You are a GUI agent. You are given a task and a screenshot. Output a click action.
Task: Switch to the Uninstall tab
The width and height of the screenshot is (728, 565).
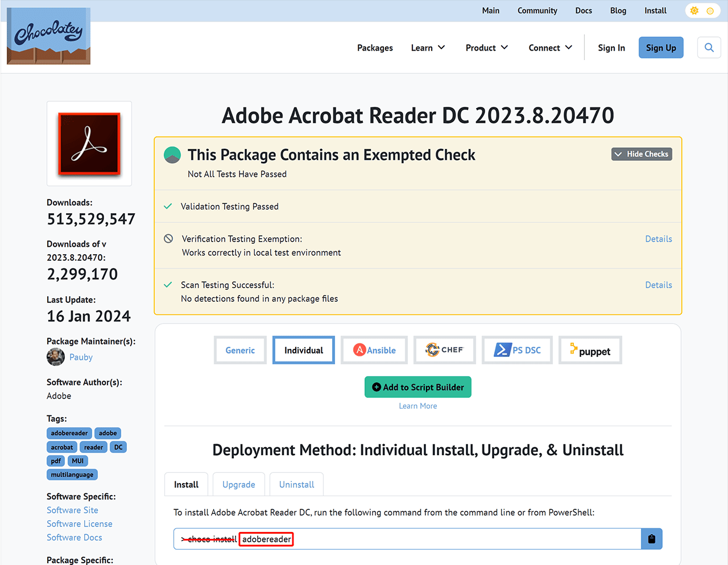point(296,484)
